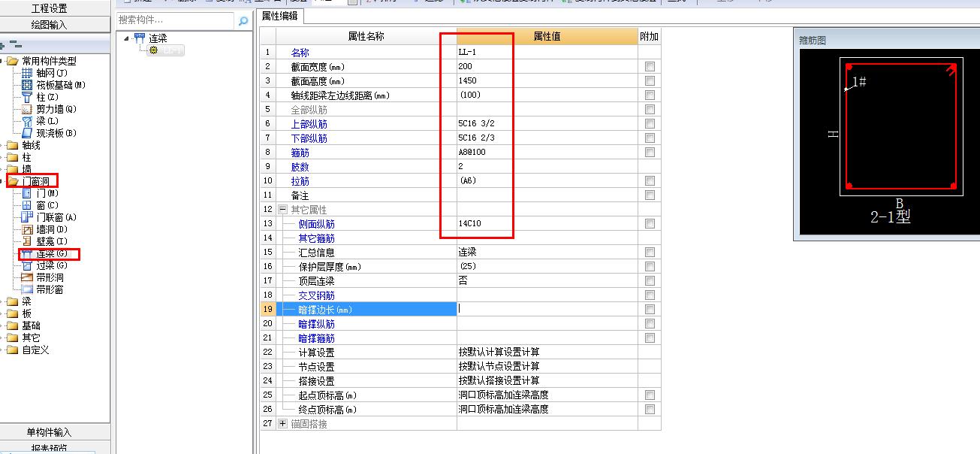Collapse the 门窗洞 folder
The image size is (980, 454).
(2, 181)
